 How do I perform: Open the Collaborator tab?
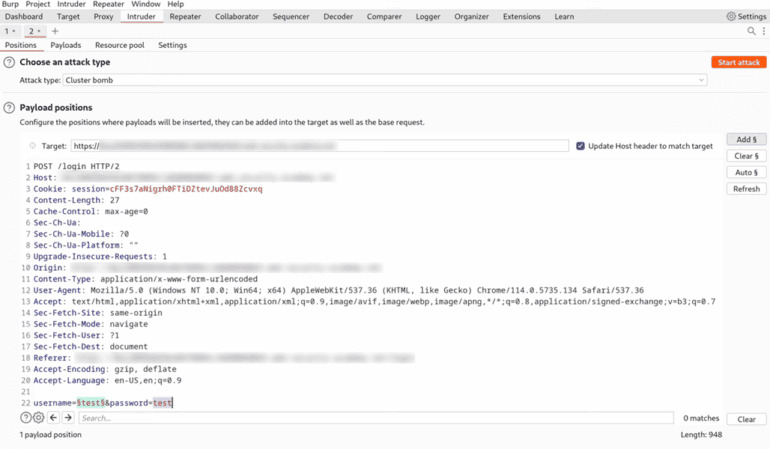[x=237, y=16]
